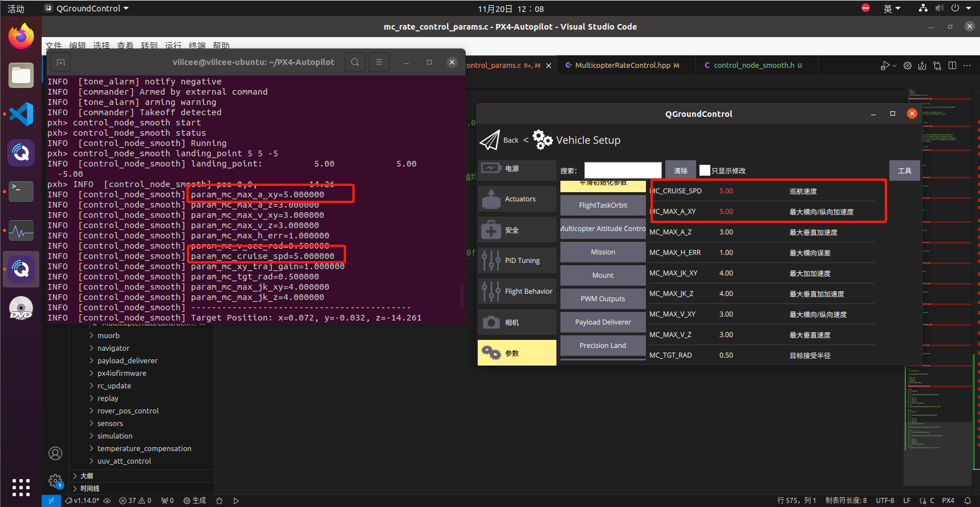Show Applications grid in the dock
Image resolution: width=980 pixels, height=507 pixels.
coord(21,487)
